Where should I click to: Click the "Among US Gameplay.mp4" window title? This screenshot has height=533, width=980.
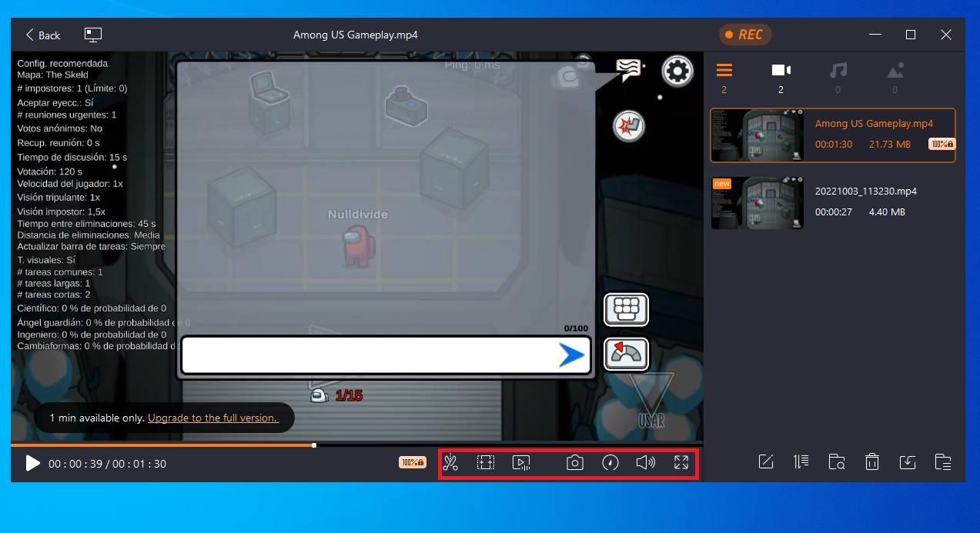click(356, 35)
